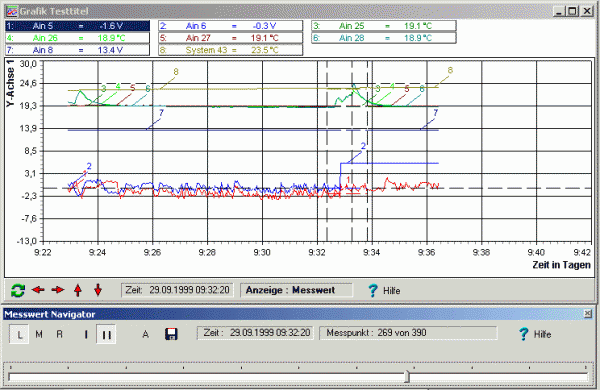Viewport: 600px width, 390px height.
Task: Close the Messwert Navigator panel
Action: coord(588,314)
